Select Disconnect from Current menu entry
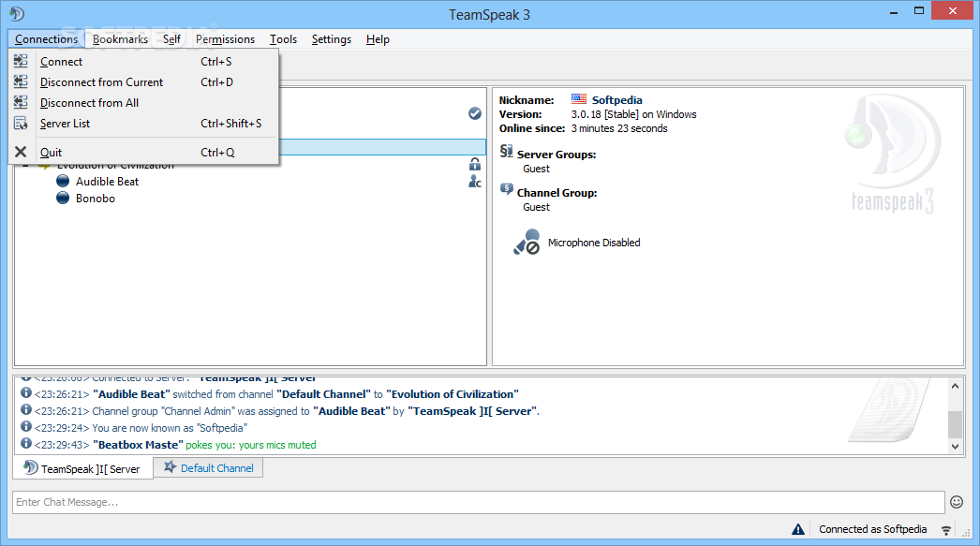The height and width of the screenshot is (546, 980). pos(143,81)
